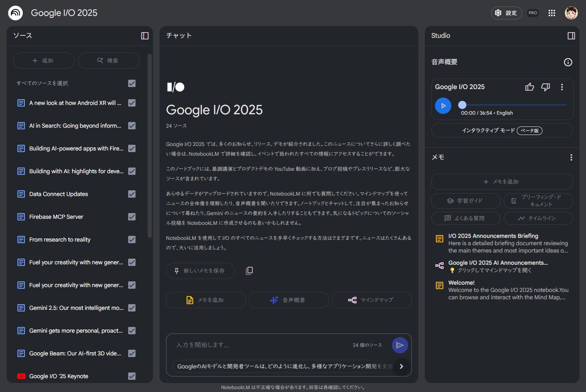Uncheck AI in Search source checkbox
Viewport: 586px width, 392px height.
pos(132,126)
